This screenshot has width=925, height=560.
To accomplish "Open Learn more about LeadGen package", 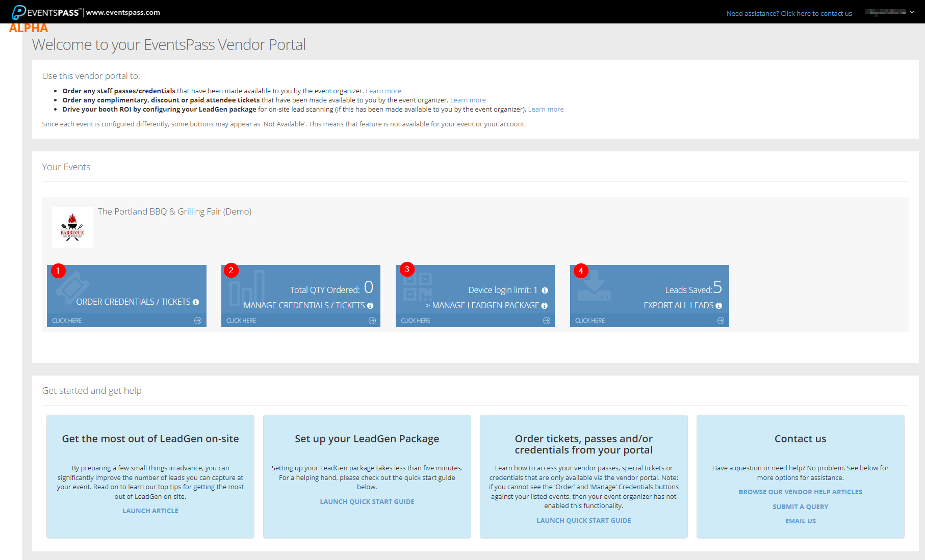I will [x=546, y=110].
